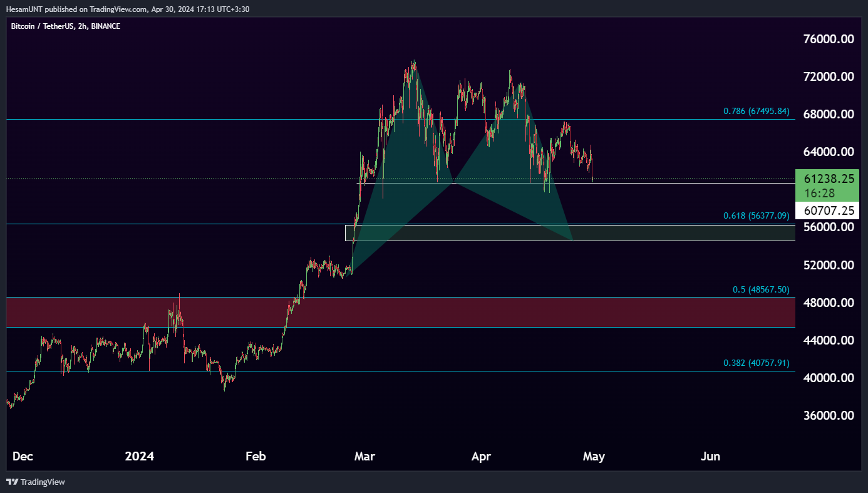
Task: Click the 0.382 (40757.91) Fibonacci label
Action: (757, 363)
